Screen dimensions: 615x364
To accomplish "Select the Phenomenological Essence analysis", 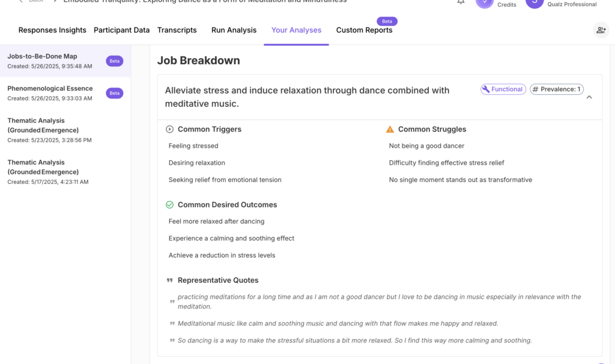I will tap(65, 93).
